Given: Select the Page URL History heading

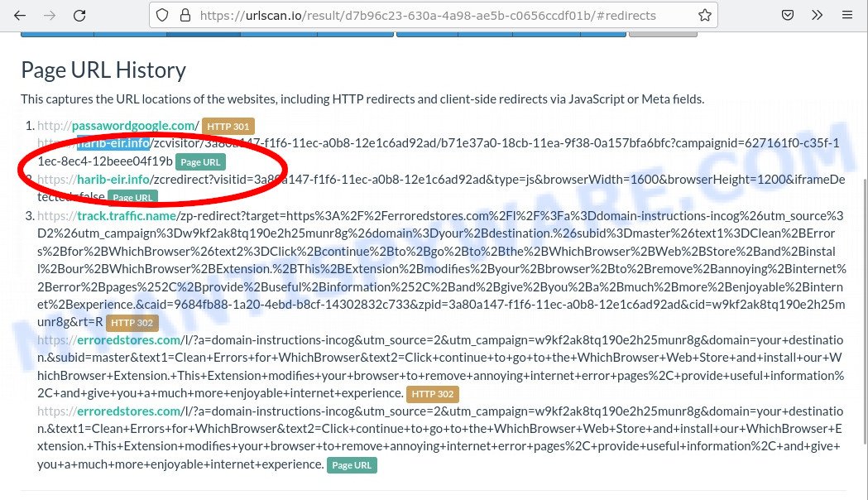Looking at the screenshot, I should [x=103, y=70].
